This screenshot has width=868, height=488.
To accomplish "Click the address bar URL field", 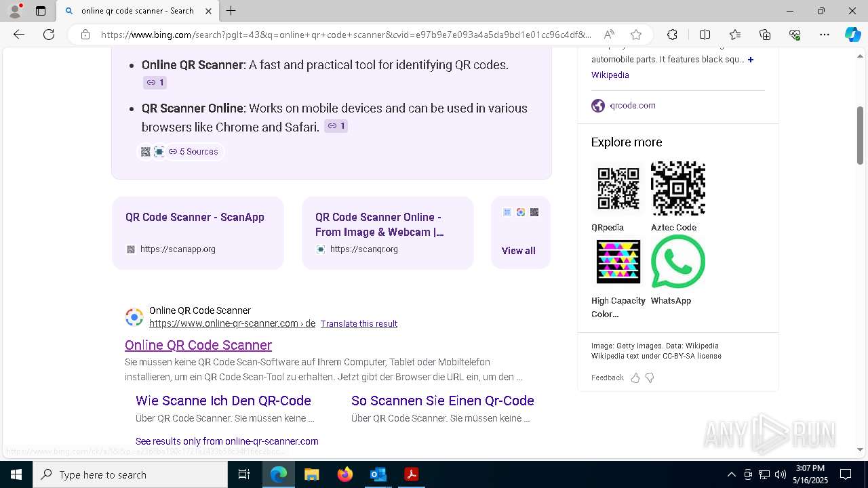I will [346, 35].
